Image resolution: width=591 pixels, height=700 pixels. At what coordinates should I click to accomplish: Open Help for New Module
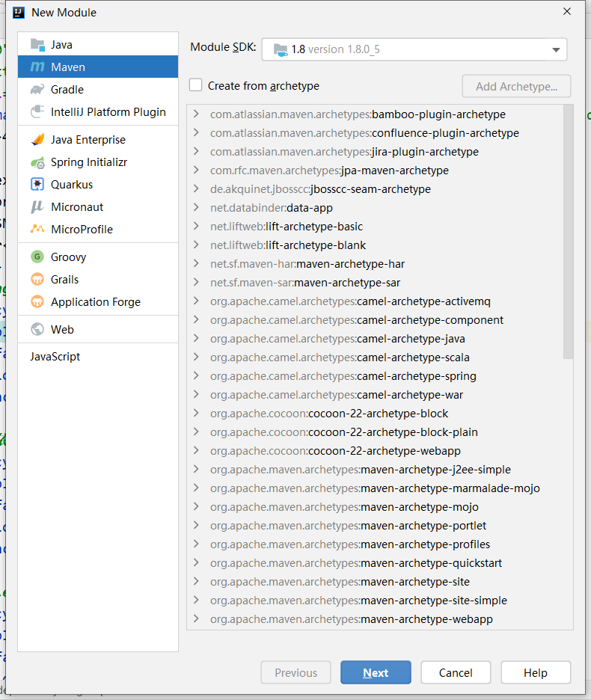point(536,672)
